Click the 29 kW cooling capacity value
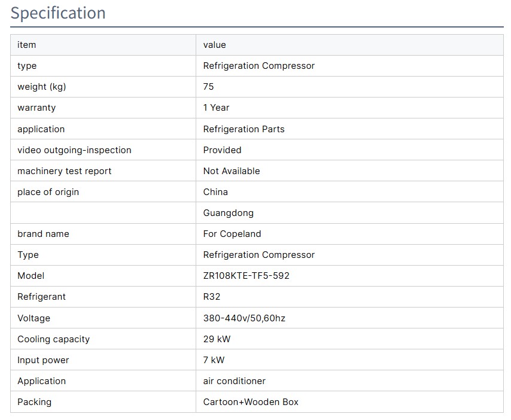Screen dimensions: 511x420 point(217,339)
